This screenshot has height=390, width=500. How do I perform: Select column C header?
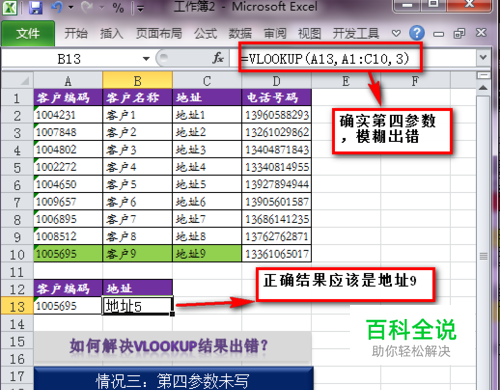click(x=207, y=81)
